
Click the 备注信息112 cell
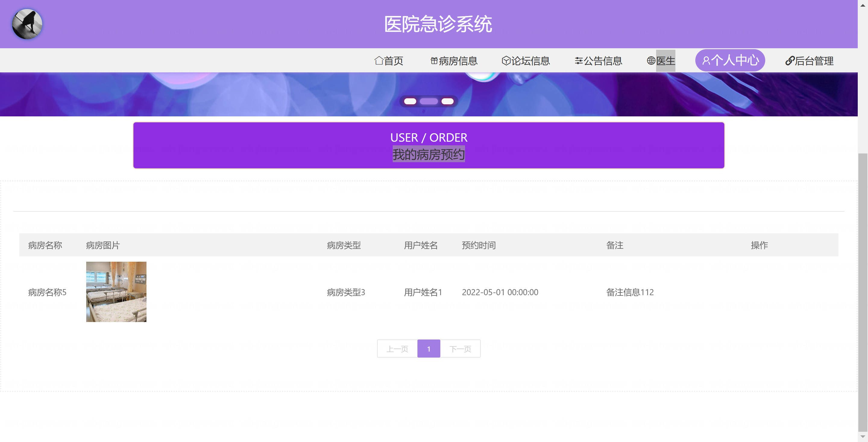[630, 292]
